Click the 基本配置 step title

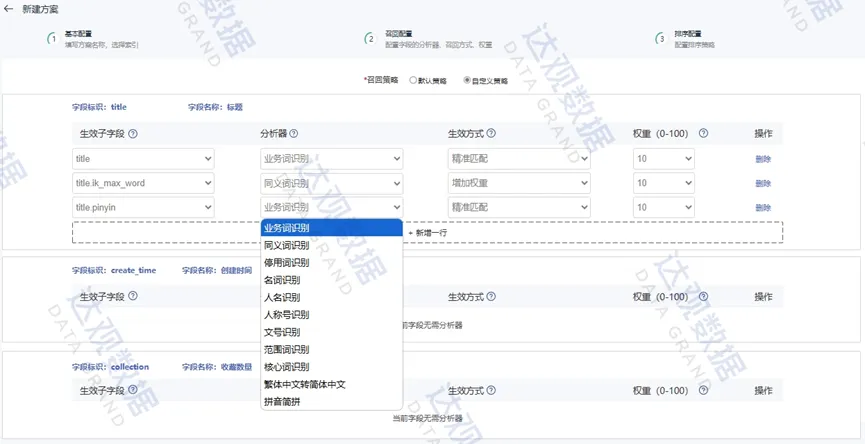click(x=78, y=34)
